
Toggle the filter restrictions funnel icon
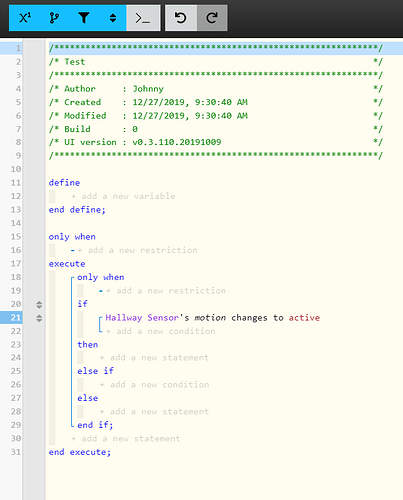tap(84, 18)
